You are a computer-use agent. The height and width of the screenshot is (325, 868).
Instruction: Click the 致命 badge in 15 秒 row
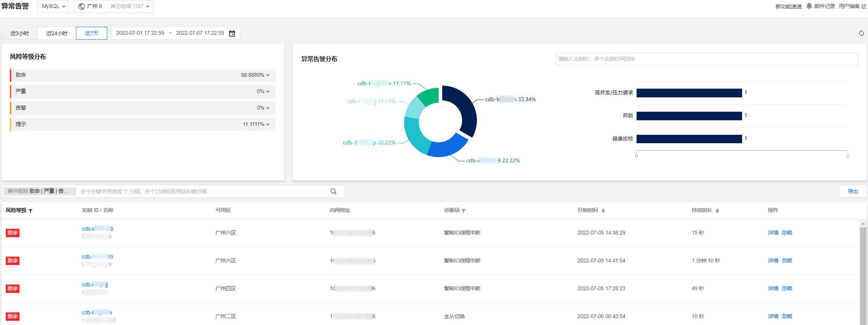tap(13, 233)
